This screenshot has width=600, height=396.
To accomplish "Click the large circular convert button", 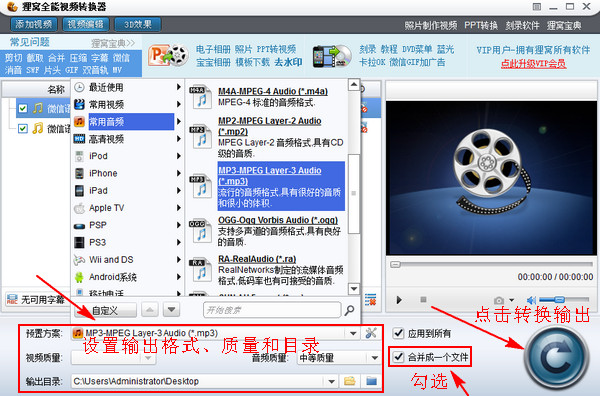I will [556, 358].
